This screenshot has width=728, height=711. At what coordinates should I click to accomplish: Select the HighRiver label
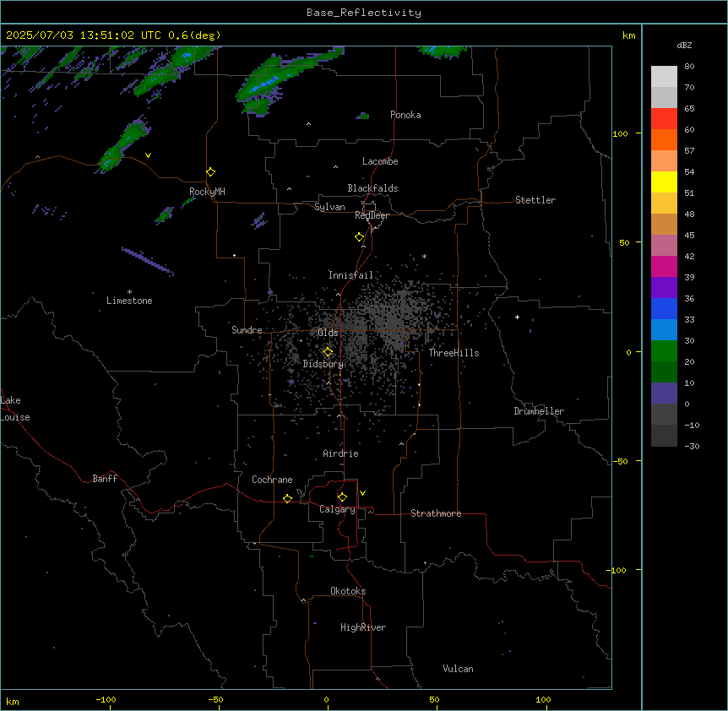(x=363, y=627)
